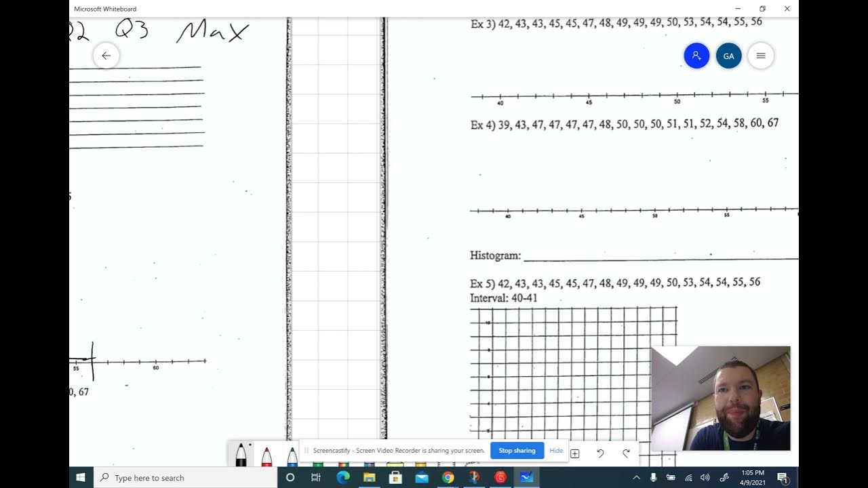Select the blue pen tool

[292, 456]
